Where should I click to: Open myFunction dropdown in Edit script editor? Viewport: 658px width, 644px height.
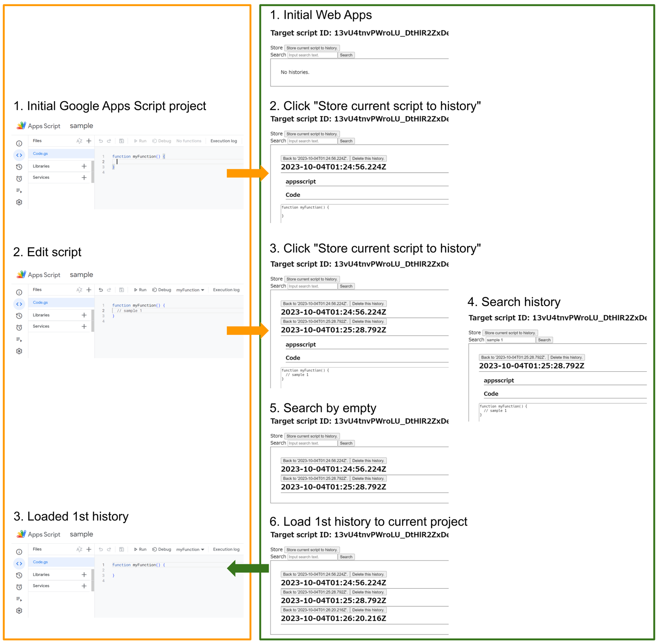190,290
